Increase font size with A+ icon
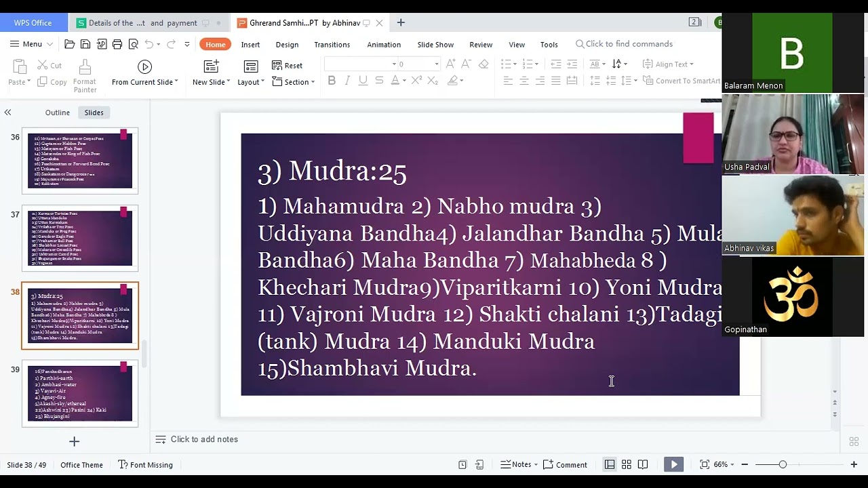The image size is (868, 488). click(x=451, y=64)
